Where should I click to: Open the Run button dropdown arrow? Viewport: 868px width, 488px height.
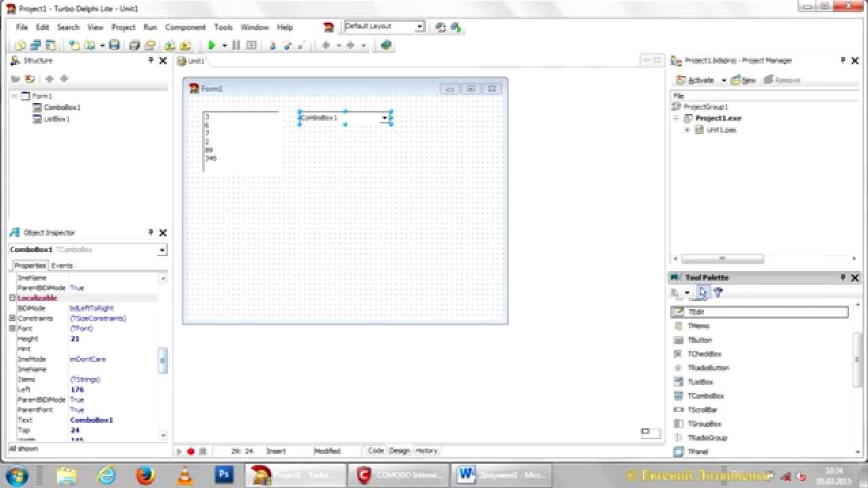coord(224,46)
